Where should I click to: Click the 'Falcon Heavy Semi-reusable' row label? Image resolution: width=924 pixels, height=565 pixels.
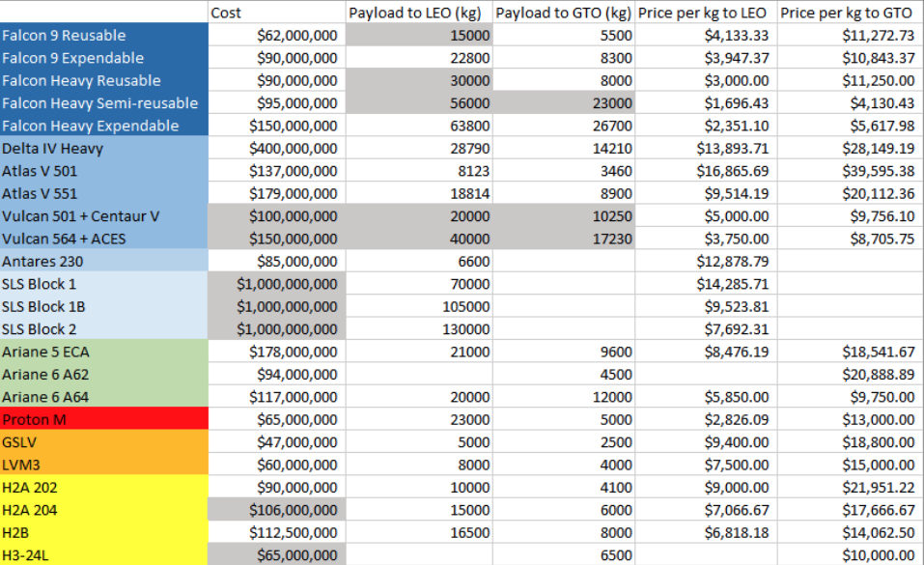click(x=104, y=103)
